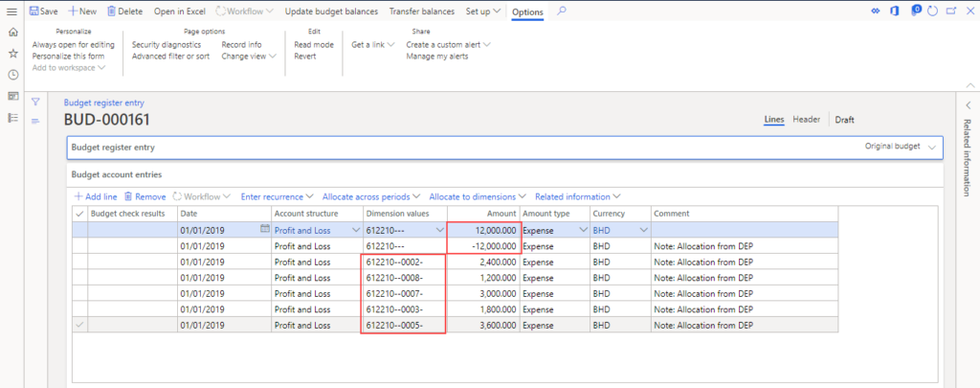Open the Office app icon
The image size is (980, 388).
pyautogui.click(x=896, y=11)
